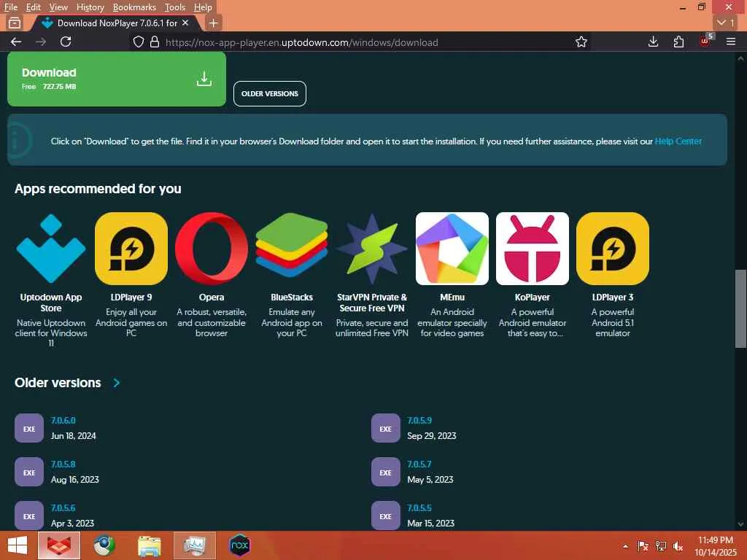
Task: Open the uBlock Origin extension icon
Action: (705, 41)
